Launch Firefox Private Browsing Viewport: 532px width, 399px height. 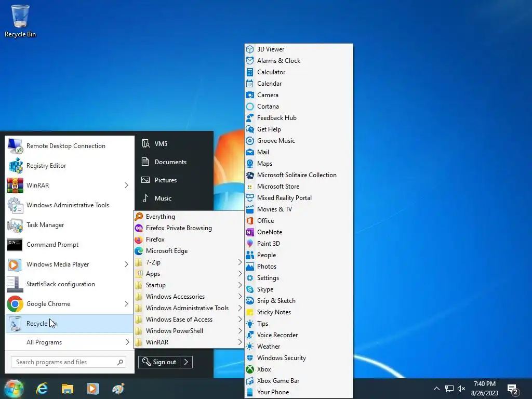pyautogui.click(x=189, y=228)
